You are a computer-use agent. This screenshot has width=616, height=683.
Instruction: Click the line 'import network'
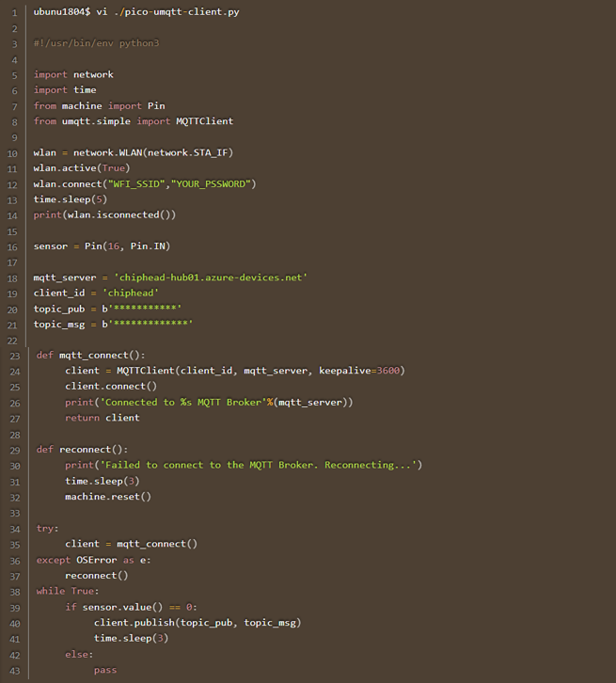tap(73, 74)
